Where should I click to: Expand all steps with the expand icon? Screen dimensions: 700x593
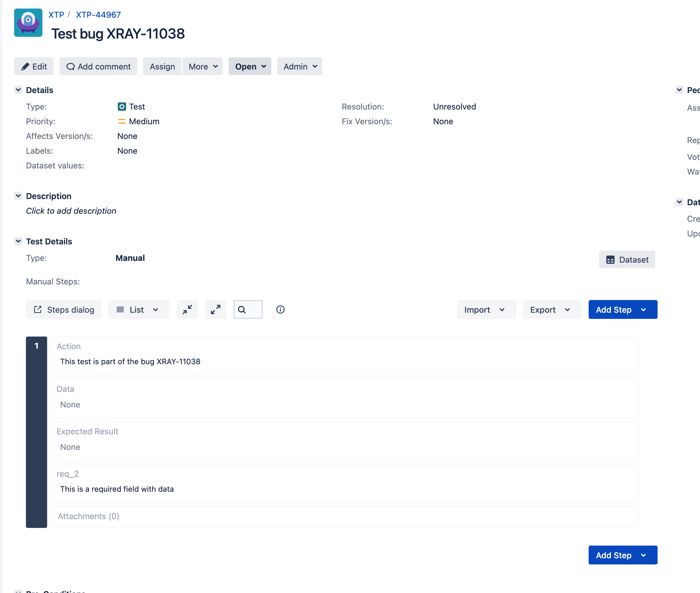[216, 309]
